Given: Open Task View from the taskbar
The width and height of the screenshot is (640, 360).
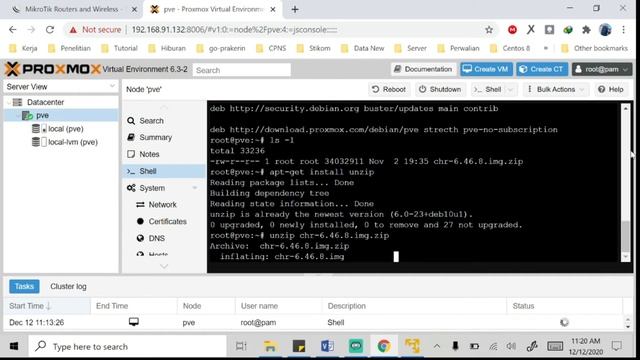Looking at the screenshot, I should point(241,347).
